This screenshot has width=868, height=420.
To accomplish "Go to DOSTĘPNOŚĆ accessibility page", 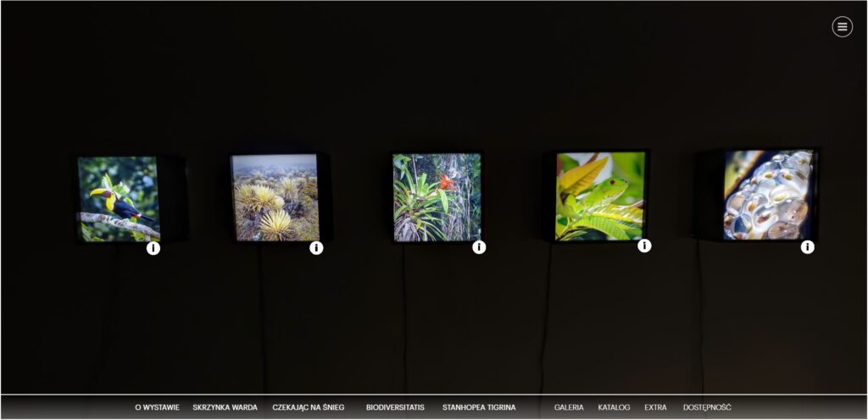I will coord(707,407).
